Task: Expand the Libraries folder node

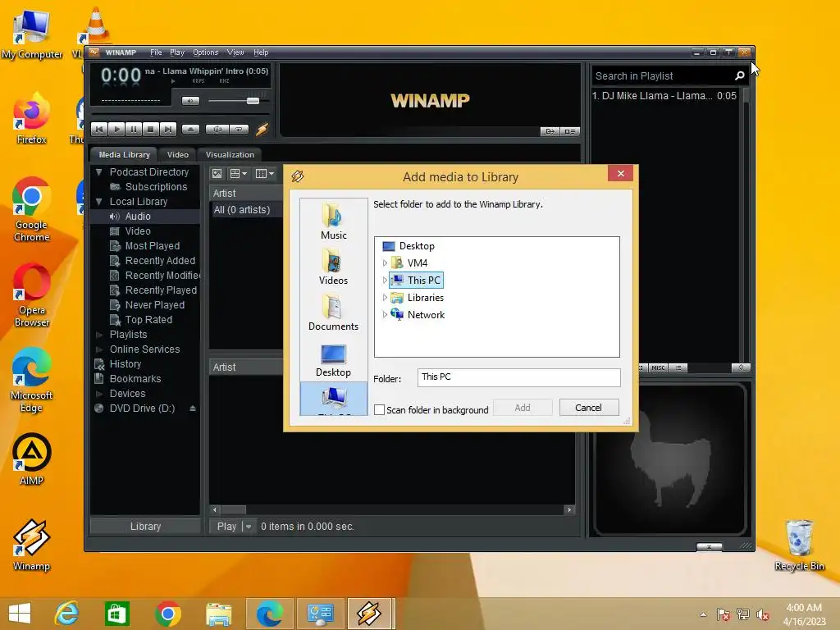Action: tap(385, 297)
